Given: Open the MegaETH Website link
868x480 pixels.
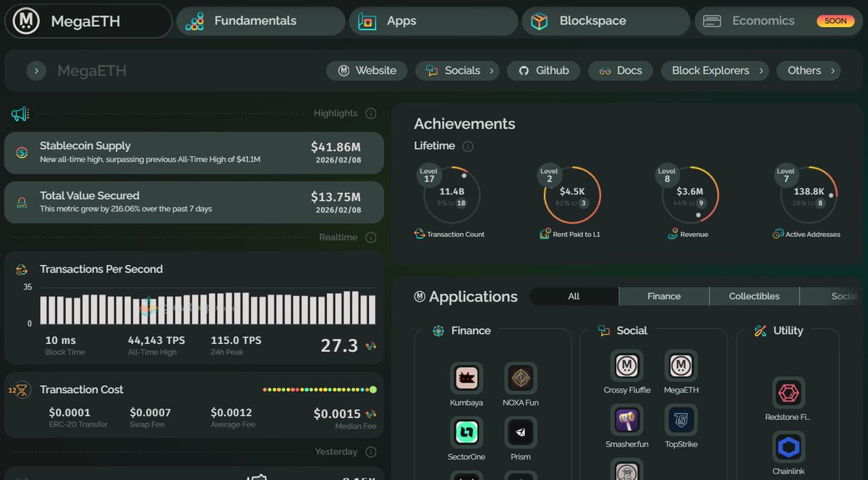Looking at the screenshot, I should 367,71.
